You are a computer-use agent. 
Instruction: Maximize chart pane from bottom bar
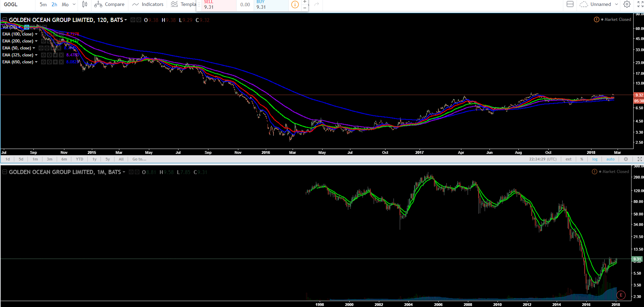coord(639,159)
